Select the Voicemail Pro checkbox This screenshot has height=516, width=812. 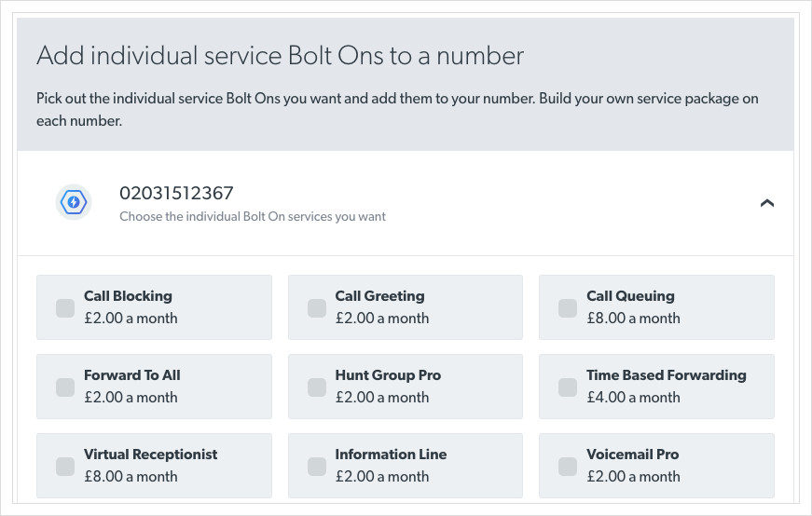(567, 466)
